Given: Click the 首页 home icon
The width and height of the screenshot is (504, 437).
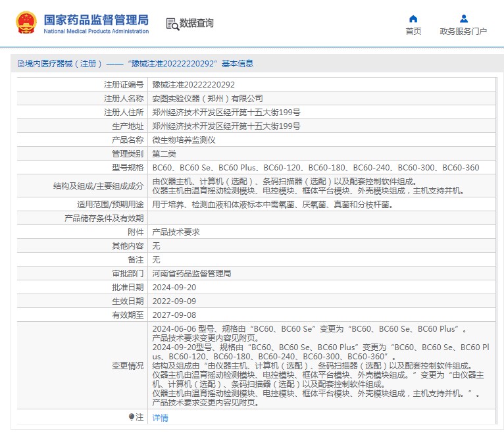Looking at the screenshot, I should point(413,19).
